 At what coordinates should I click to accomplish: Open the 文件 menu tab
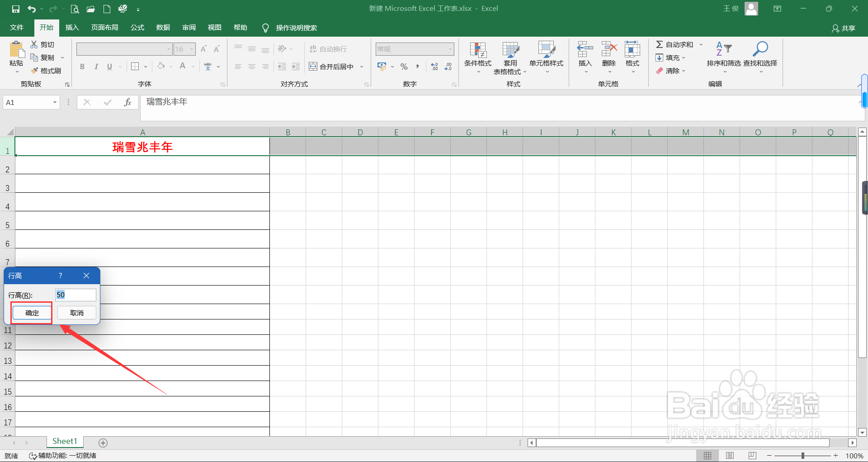[17, 28]
